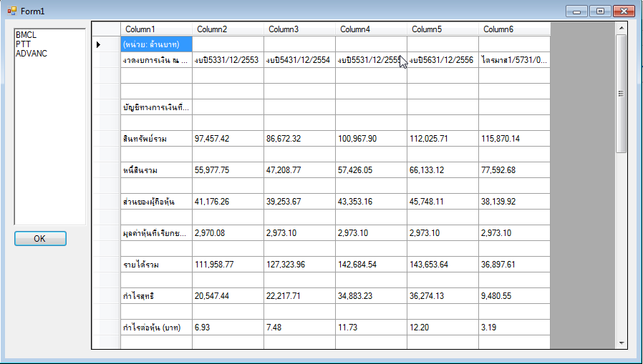Click the current-row indicator arrow
This screenshot has height=364, width=643.
pyautogui.click(x=98, y=44)
